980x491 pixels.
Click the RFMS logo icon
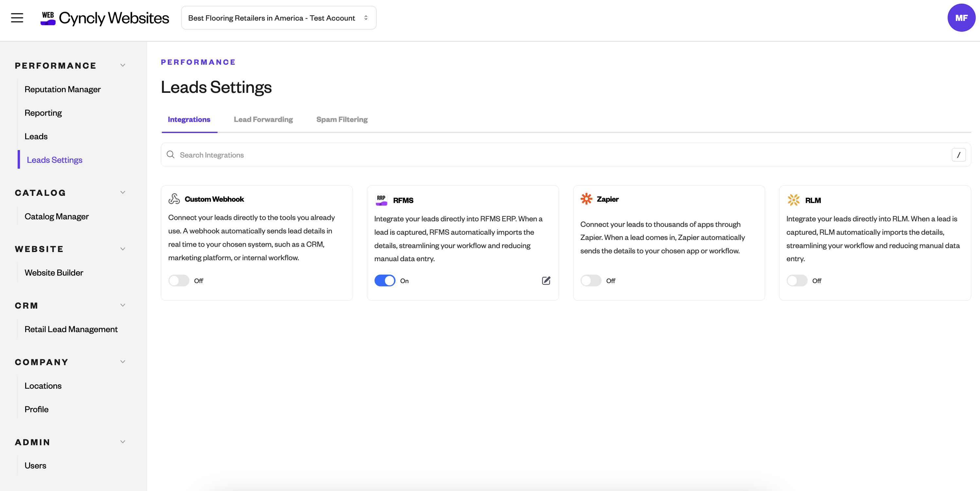coord(381,200)
